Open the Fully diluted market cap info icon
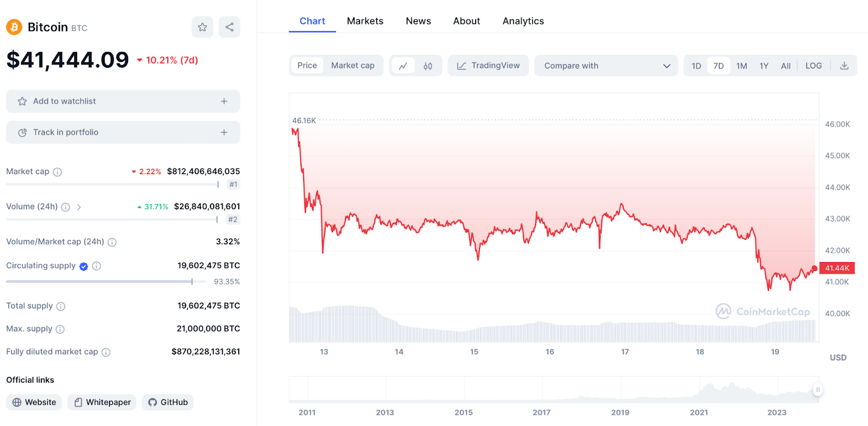868x426 pixels. point(106,352)
